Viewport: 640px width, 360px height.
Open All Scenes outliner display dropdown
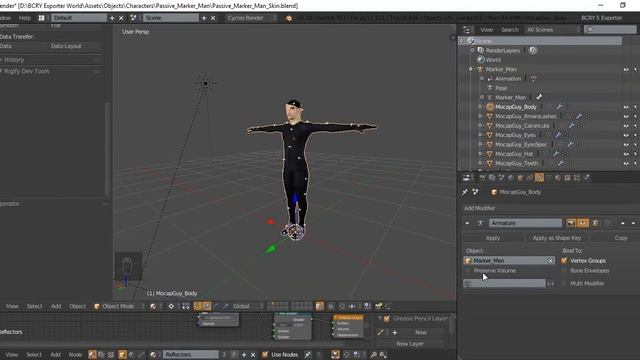[x=552, y=29]
